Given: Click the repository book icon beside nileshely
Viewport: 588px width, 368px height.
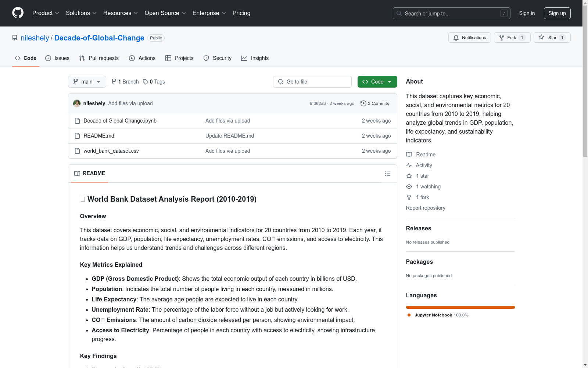Looking at the screenshot, I should point(15,38).
